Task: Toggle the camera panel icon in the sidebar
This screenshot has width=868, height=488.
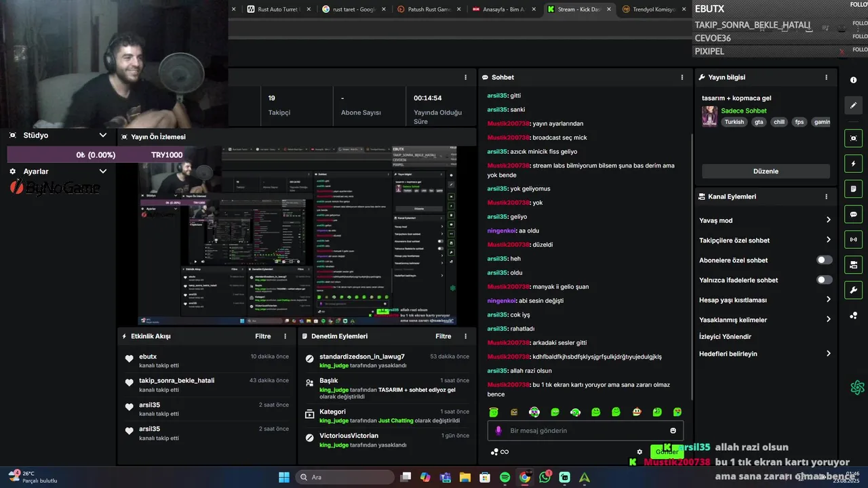Action: pyautogui.click(x=853, y=264)
